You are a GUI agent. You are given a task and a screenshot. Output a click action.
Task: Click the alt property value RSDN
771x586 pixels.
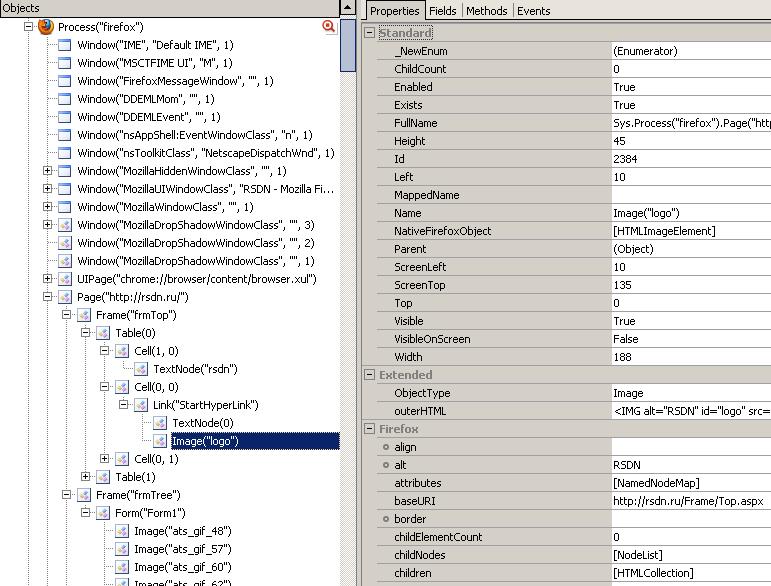[x=627, y=465]
